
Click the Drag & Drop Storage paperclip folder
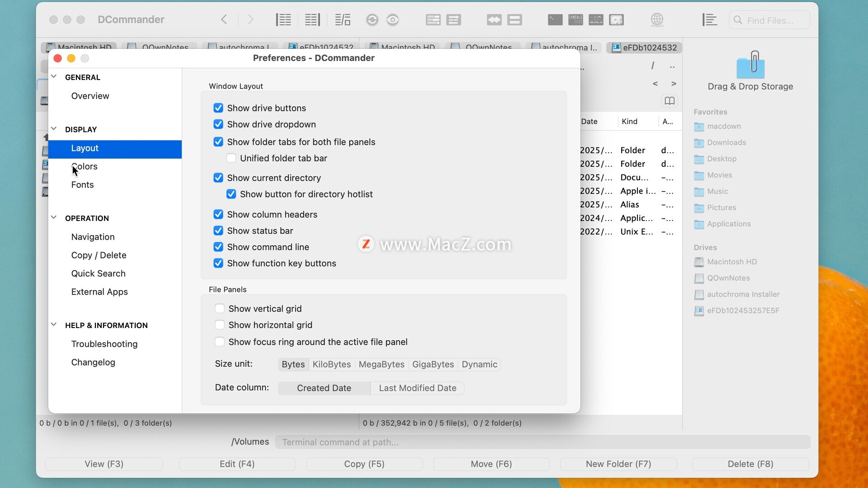(750, 65)
